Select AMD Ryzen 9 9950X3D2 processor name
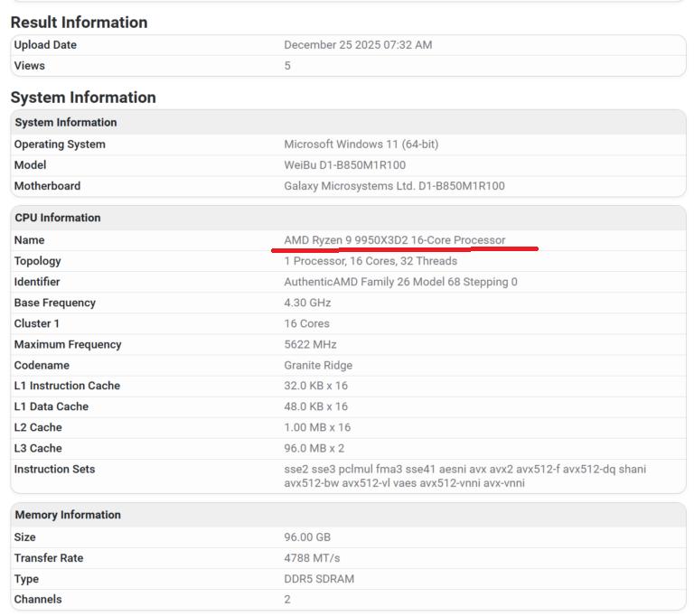Image resolution: width=694 pixels, height=616 pixels. point(394,240)
